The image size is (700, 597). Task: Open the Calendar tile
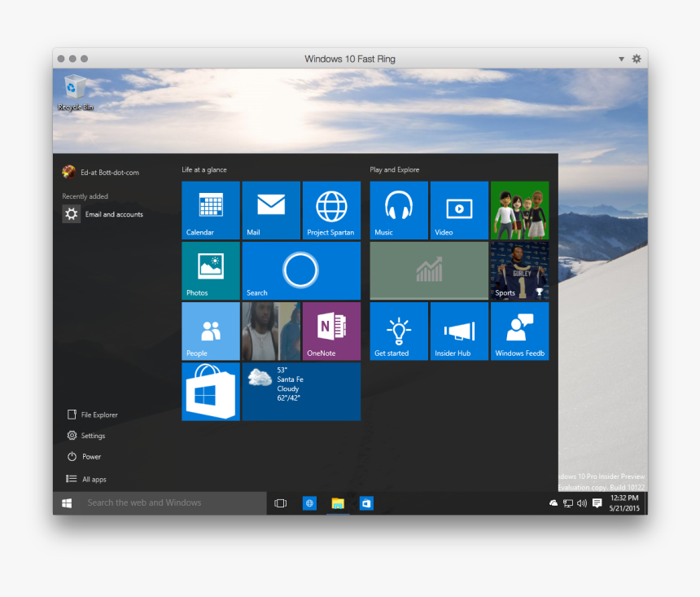coord(211,210)
